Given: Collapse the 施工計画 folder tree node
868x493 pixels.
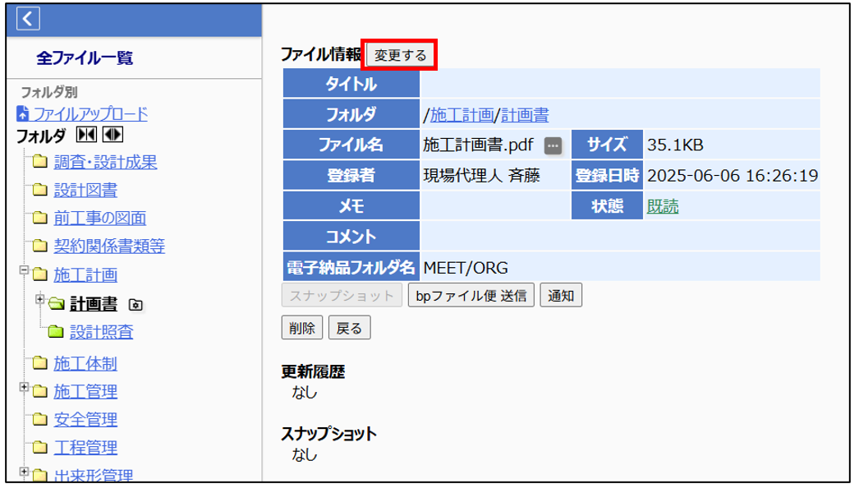Looking at the screenshot, I should click(x=24, y=270).
